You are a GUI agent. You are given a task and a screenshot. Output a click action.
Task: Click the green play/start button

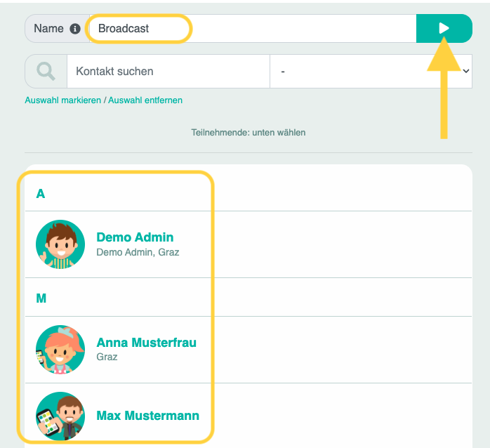(444, 28)
